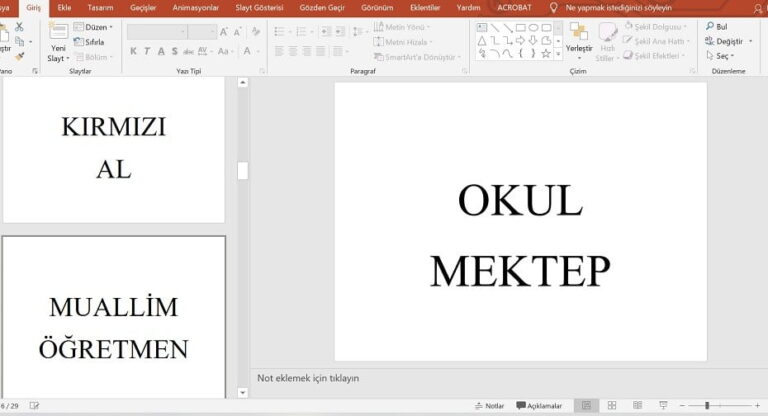Image resolution: width=768 pixels, height=416 pixels.
Task: Click the Copy icon in Pano group
Action: (x=20, y=42)
